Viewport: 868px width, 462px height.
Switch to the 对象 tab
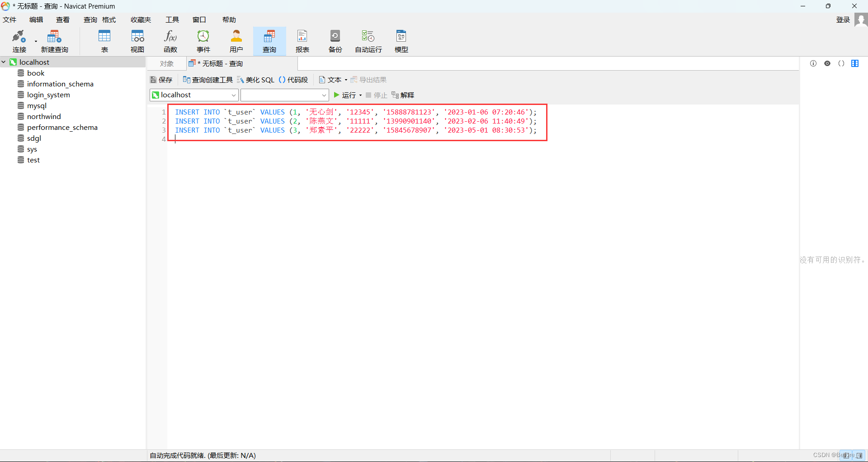click(x=166, y=63)
